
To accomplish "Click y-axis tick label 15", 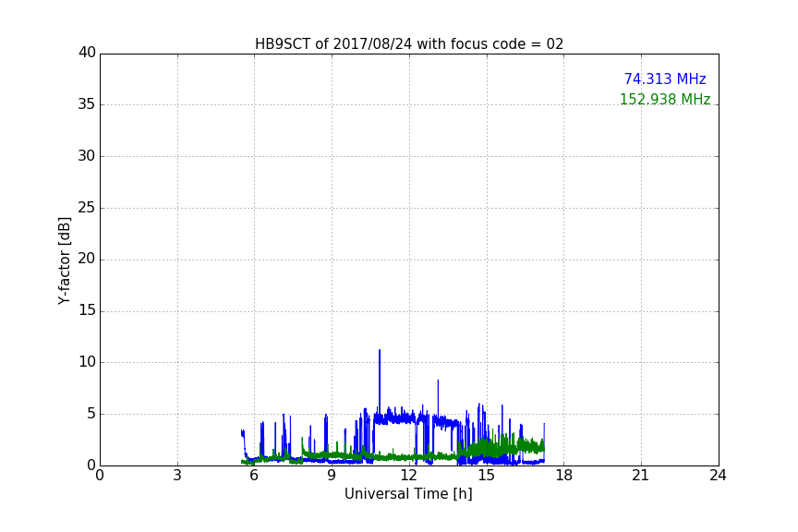I will [x=87, y=310].
